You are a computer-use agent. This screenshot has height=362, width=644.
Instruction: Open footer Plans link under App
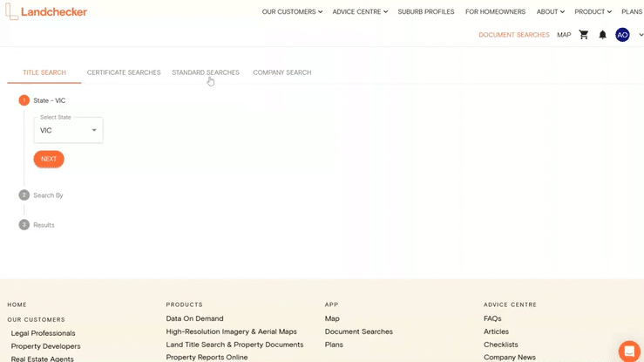[x=334, y=345]
